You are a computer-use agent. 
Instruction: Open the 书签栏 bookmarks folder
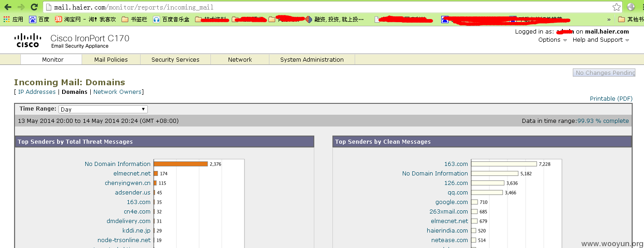pos(134,19)
